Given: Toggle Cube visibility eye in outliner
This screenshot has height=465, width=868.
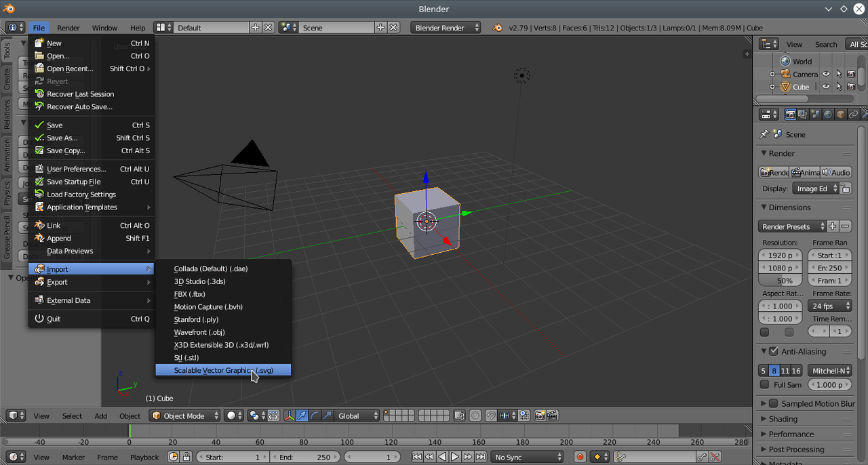Looking at the screenshot, I should click(826, 87).
